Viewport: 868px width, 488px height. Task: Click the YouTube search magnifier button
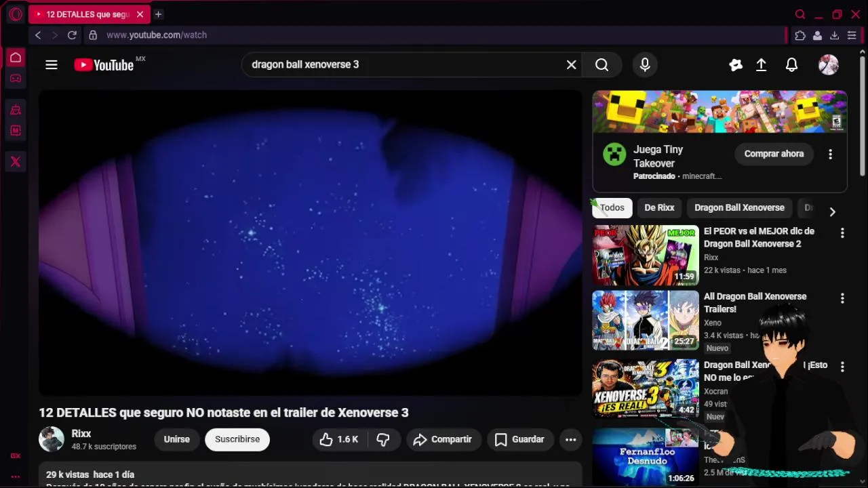[602, 64]
